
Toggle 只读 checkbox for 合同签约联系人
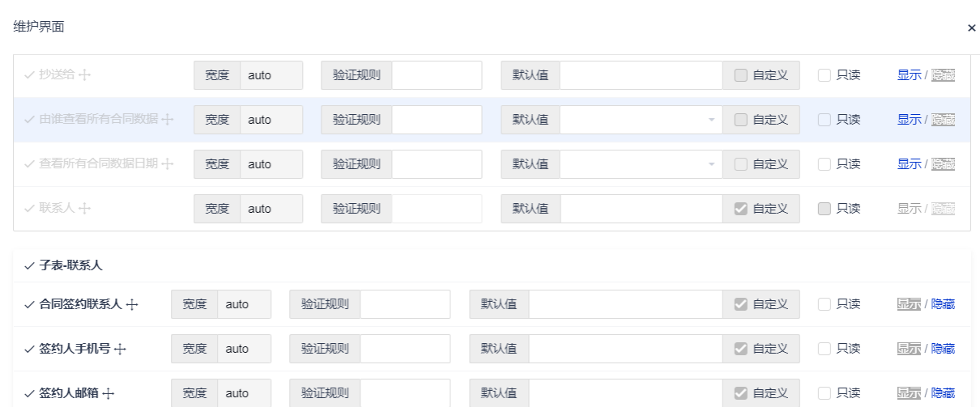[x=824, y=304]
